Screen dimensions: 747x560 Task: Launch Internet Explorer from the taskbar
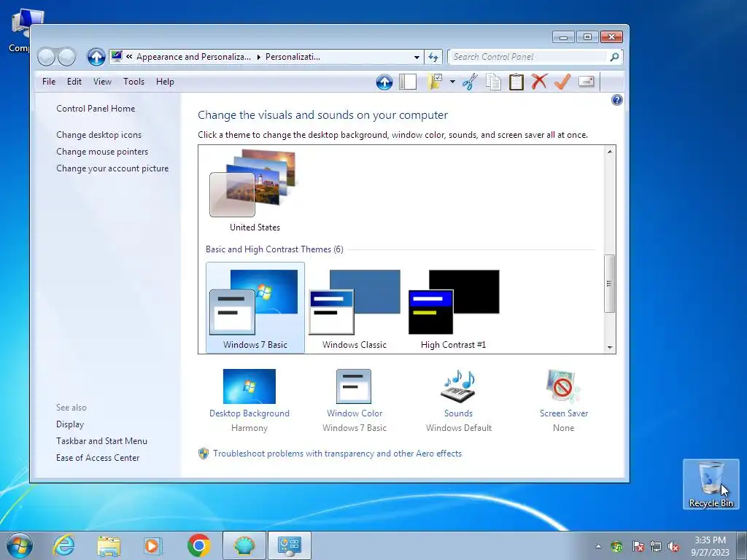coord(64,545)
